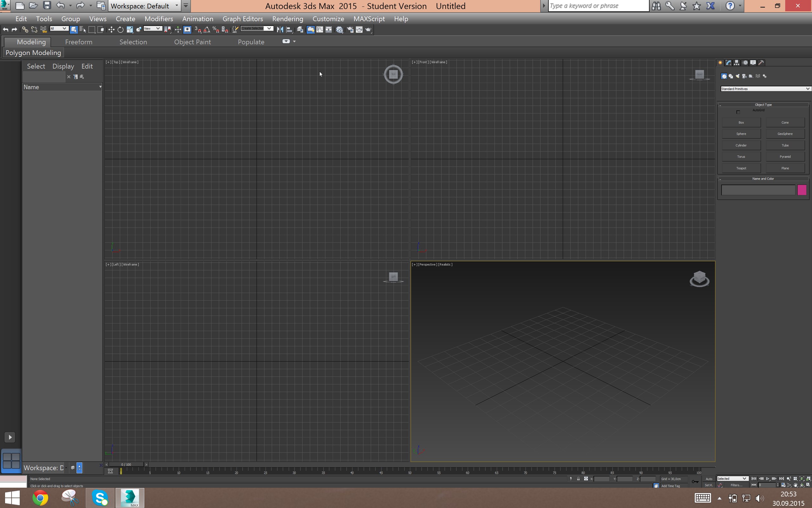This screenshot has height=508, width=812.
Task: Expand the Name column dropdown arrow
Action: click(x=100, y=87)
